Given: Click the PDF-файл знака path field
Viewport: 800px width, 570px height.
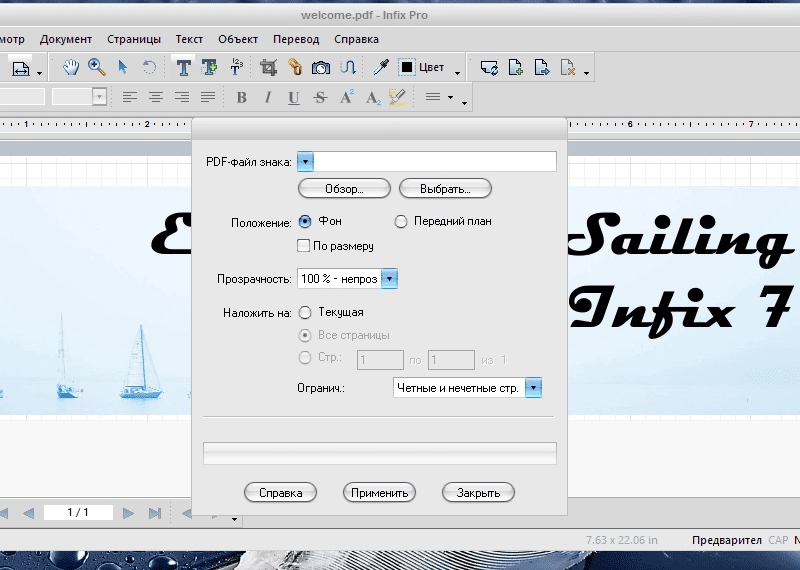Looking at the screenshot, I should [435, 162].
